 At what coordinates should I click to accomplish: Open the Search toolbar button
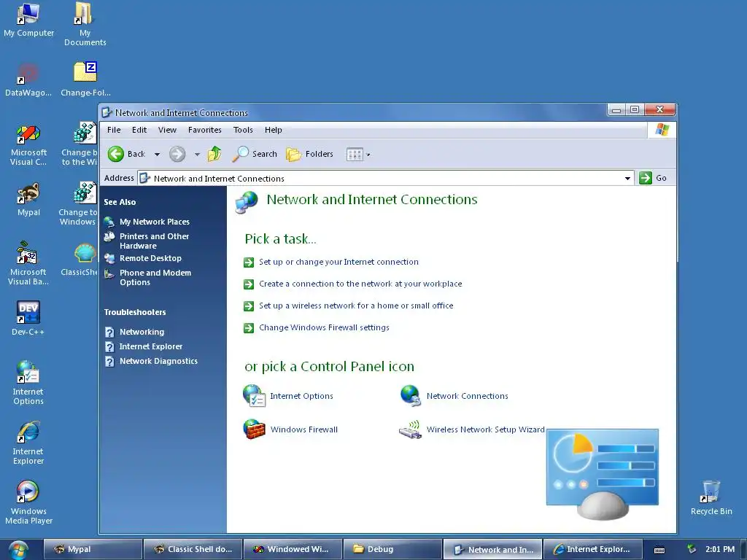(255, 154)
